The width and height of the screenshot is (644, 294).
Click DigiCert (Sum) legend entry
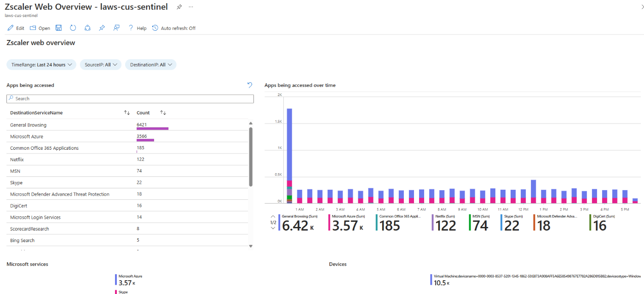click(603, 223)
